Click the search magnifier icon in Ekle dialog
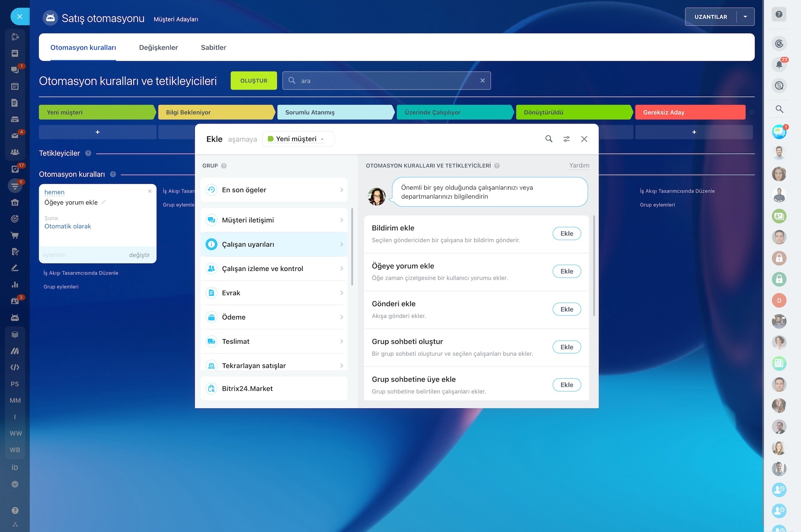 point(549,139)
